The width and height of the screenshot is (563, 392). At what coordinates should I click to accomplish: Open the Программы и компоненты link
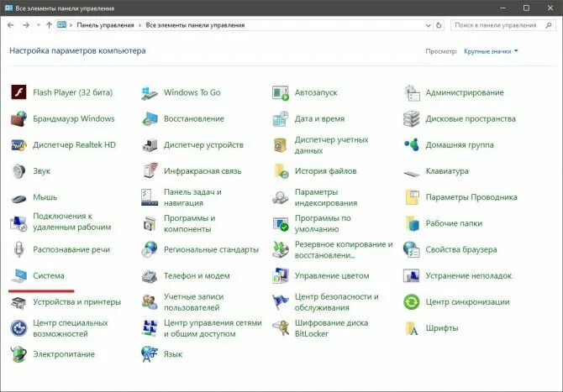[x=189, y=223]
